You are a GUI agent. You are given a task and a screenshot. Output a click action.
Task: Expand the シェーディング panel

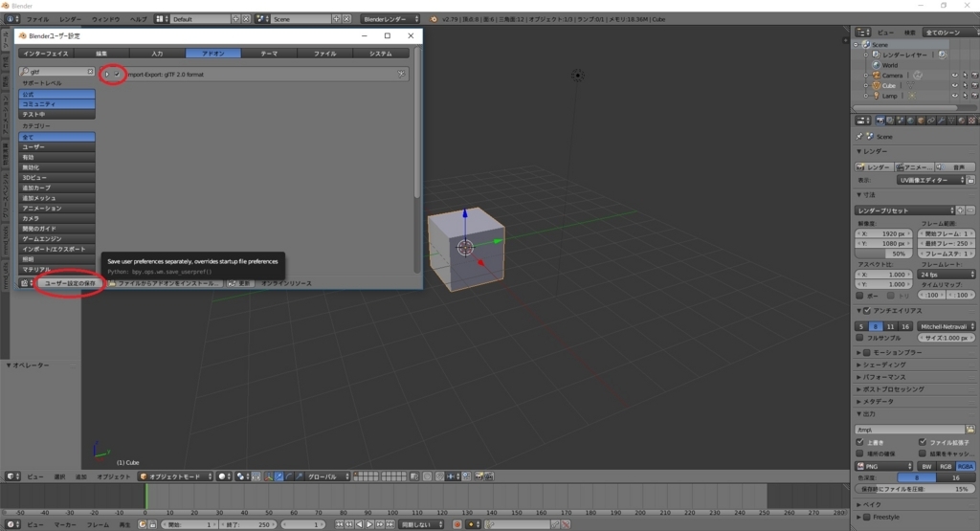[x=883, y=365]
